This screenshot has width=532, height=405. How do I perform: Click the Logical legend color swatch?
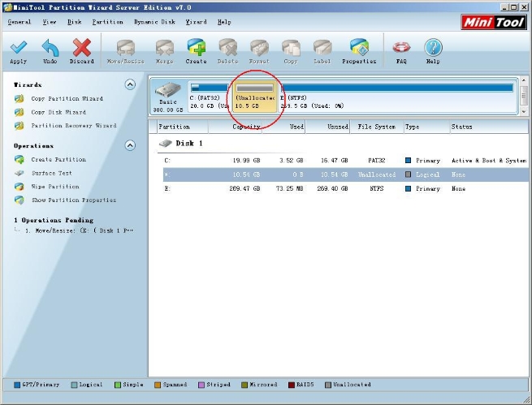(x=74, y=385)
